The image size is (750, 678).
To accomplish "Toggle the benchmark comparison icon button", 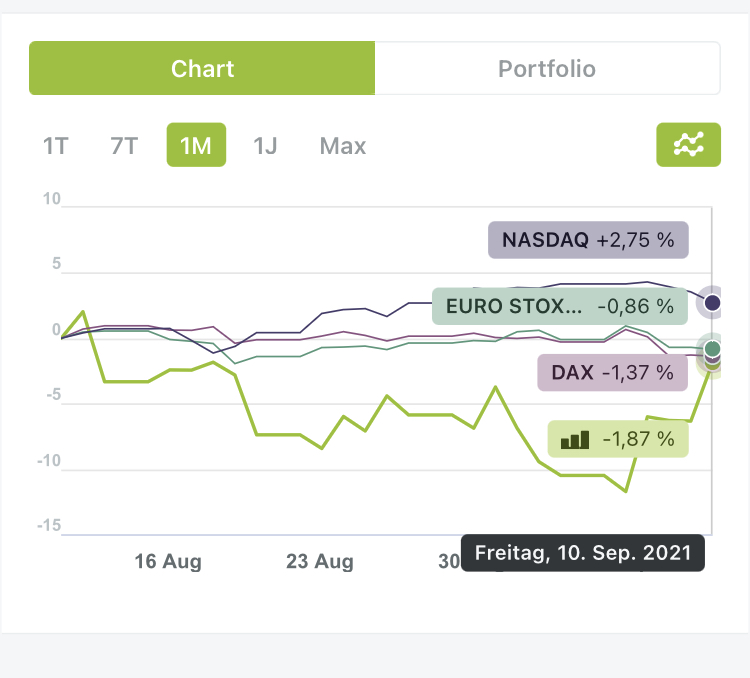I will [x=689, y=145].
